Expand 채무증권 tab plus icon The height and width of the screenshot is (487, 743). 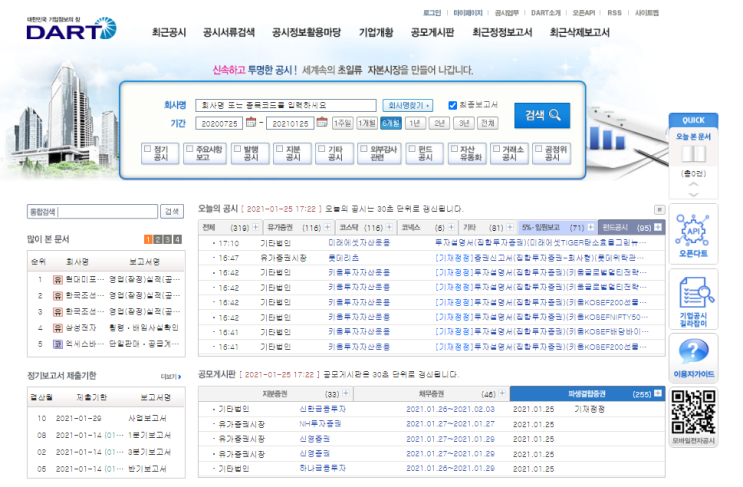[x=502, y=393]
